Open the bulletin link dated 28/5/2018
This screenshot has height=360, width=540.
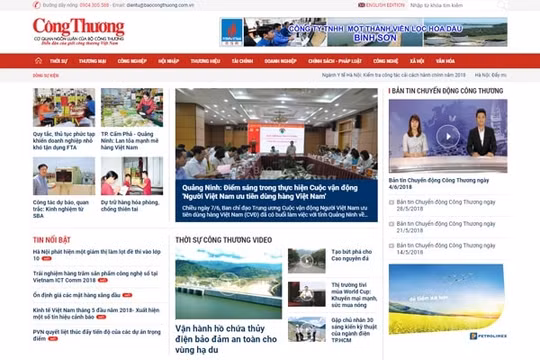pos(446,205)
